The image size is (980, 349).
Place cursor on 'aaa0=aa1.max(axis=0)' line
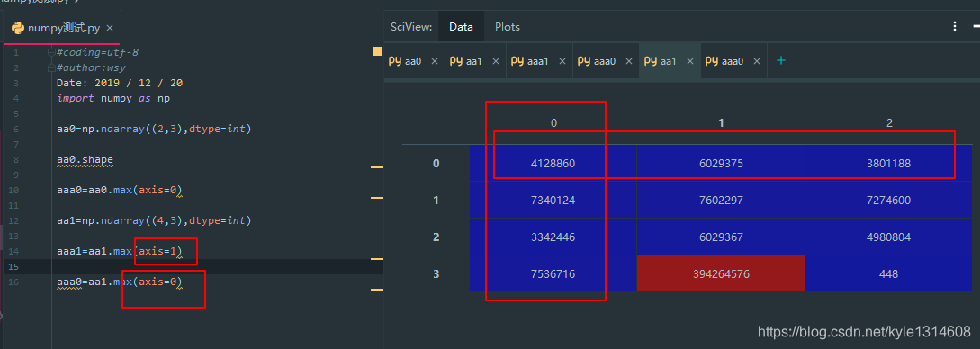[x=119, y=282]
